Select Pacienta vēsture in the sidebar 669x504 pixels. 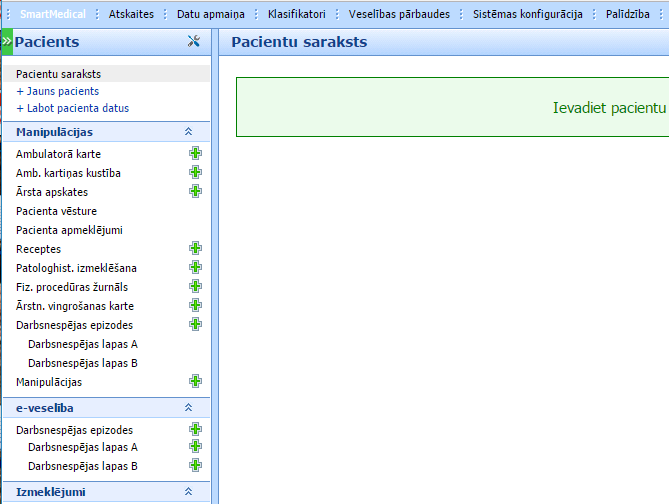coord(56,211)
